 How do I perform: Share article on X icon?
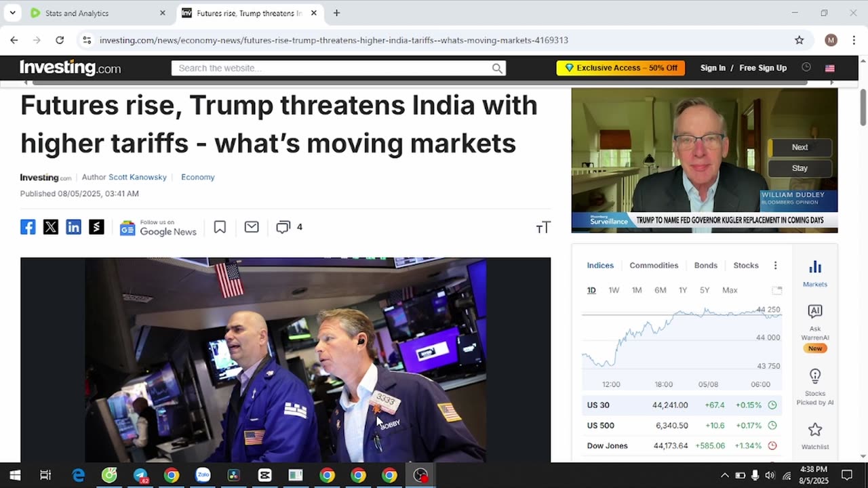click(x=51, y=227)
